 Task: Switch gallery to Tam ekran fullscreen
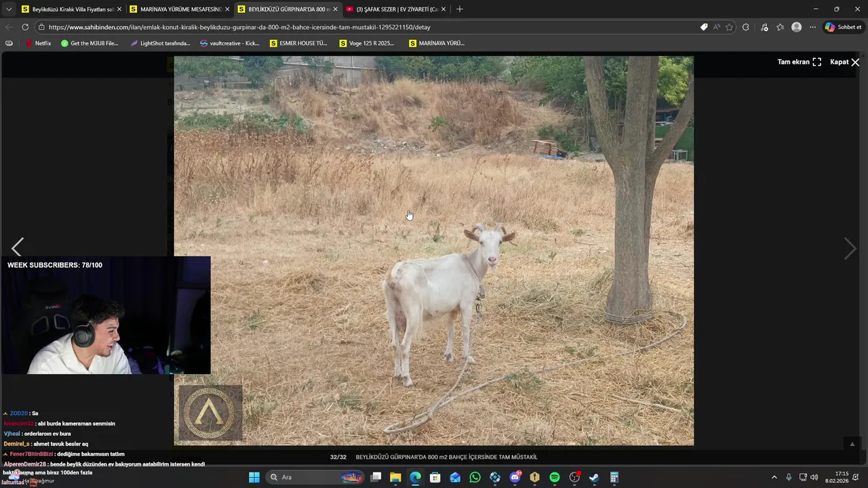tap(800, 62)
